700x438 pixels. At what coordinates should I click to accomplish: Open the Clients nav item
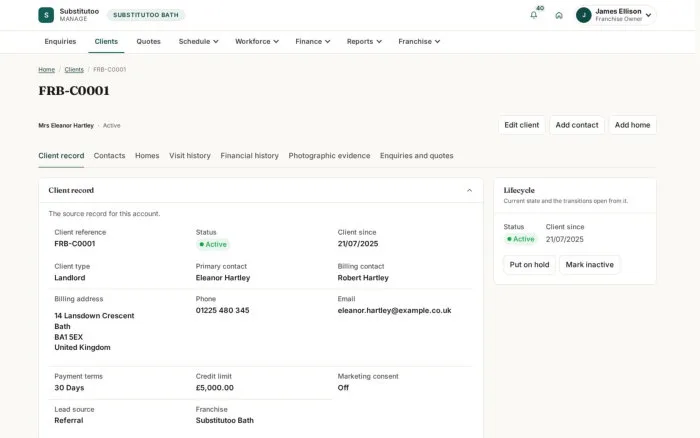tap(106, 42)
